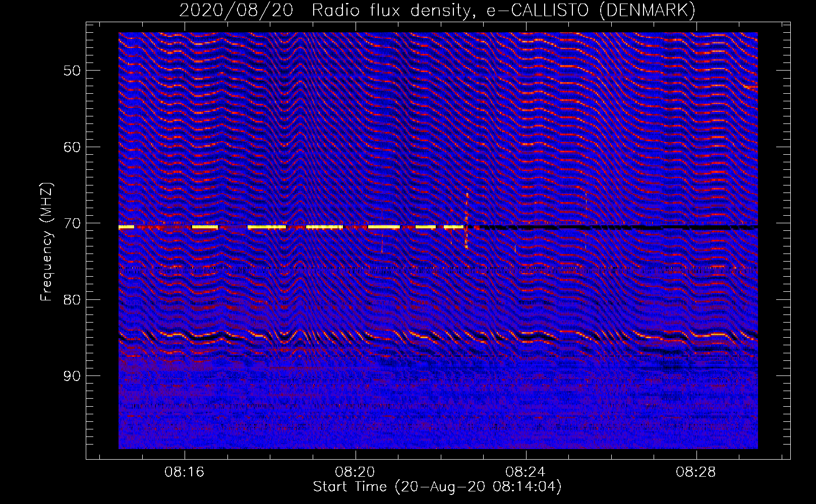
Task: Click the first yellow segment of the 70 MHz line
Action: (x=126, y=227)
